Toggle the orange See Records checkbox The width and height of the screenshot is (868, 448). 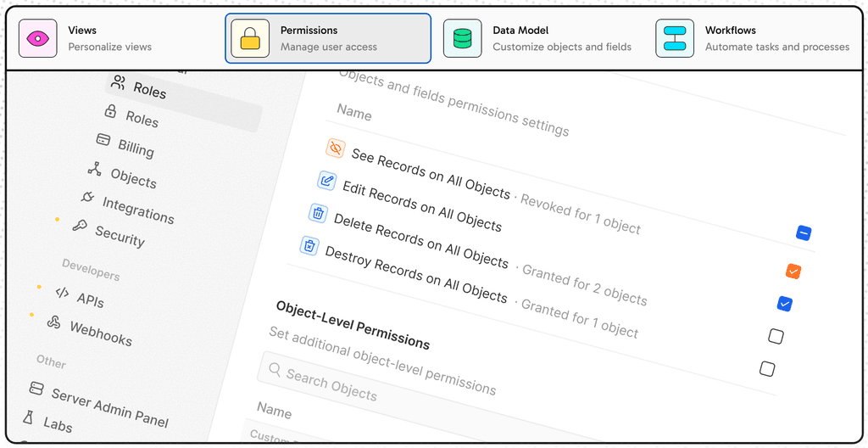coord(793,272)
